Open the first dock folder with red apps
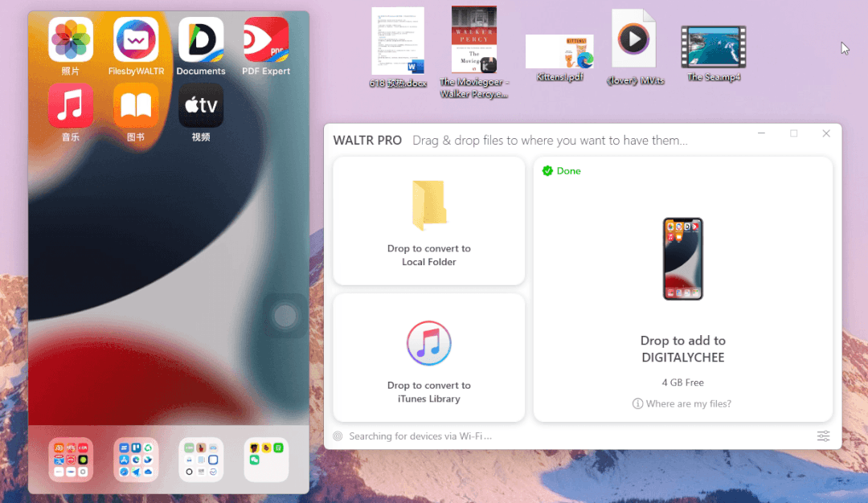868x503 pixels. [x=70, y=460]
